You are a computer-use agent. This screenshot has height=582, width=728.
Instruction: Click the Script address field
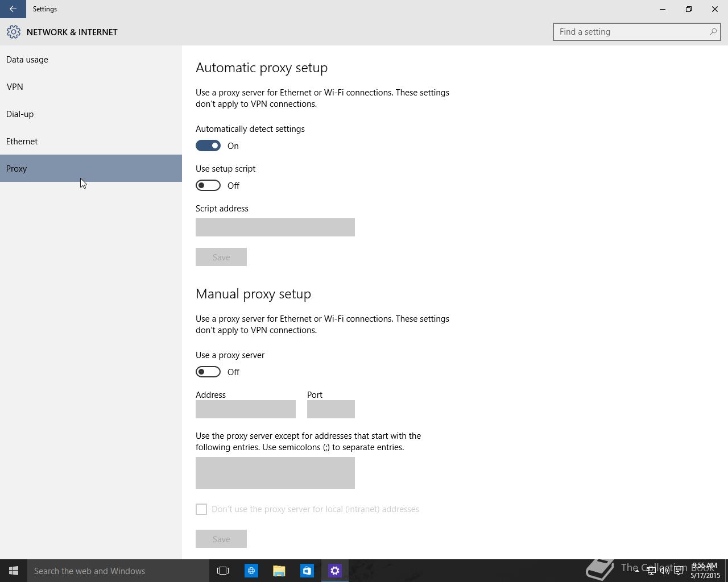(275, 227)
